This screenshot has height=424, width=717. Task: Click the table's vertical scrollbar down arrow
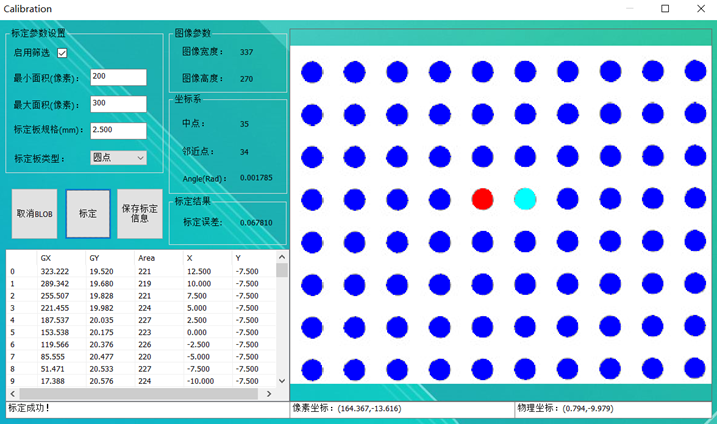[x=282, y=381]
